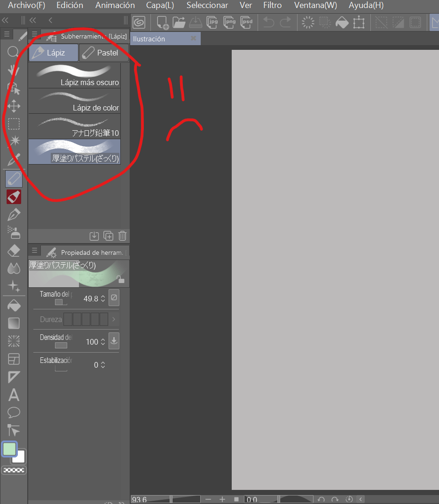Select transparent color swatch
The height and width of the screenshot is (504, 439).
[x=14, y=470]
